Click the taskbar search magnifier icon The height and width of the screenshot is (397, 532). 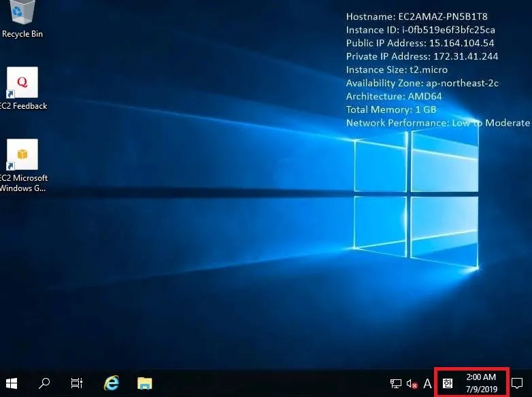point(44,383)
